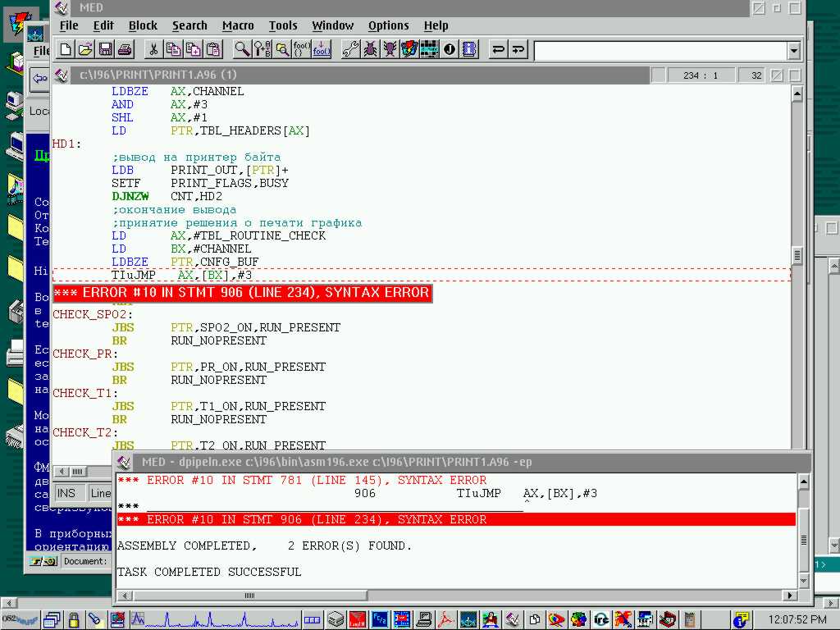Click the first bug icon beside the wrench
Screen dimensions: 840x630
pyautogui.click(x=370, y=49)
